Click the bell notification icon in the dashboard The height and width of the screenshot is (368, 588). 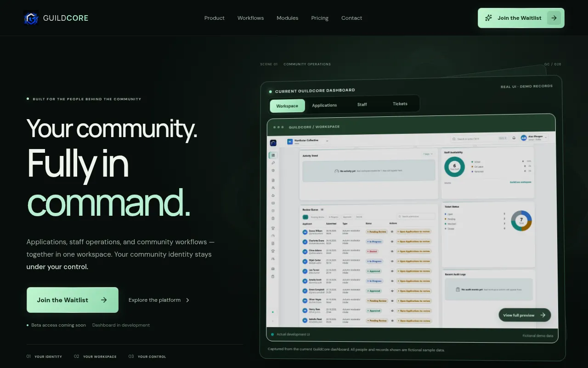point(514,138)
